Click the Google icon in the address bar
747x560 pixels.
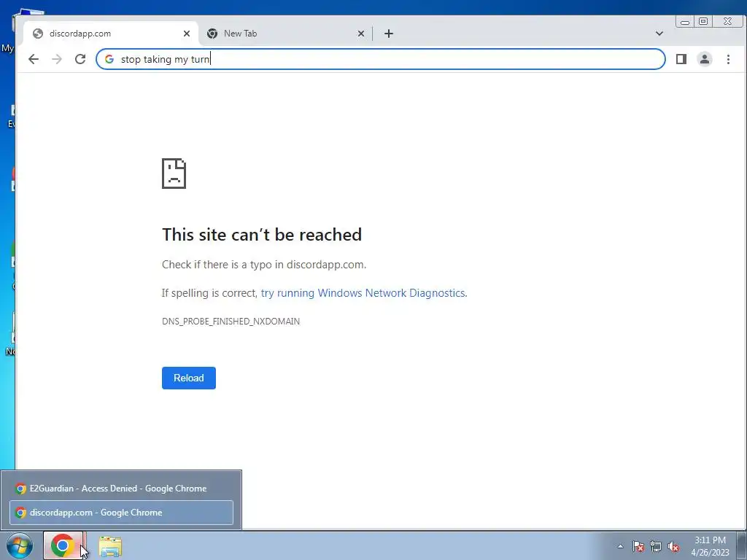[x=109, y=59]
